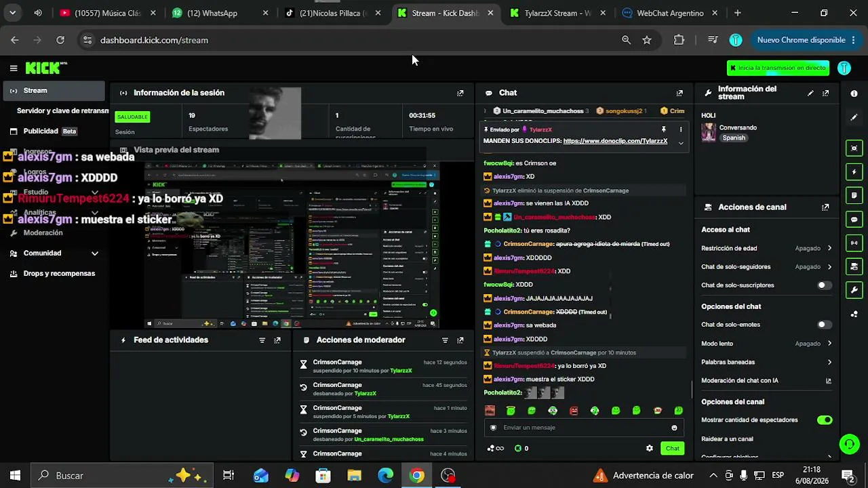
Task: Toggle the activity feed lightning widget in sidebar
Action: [854, 172]
